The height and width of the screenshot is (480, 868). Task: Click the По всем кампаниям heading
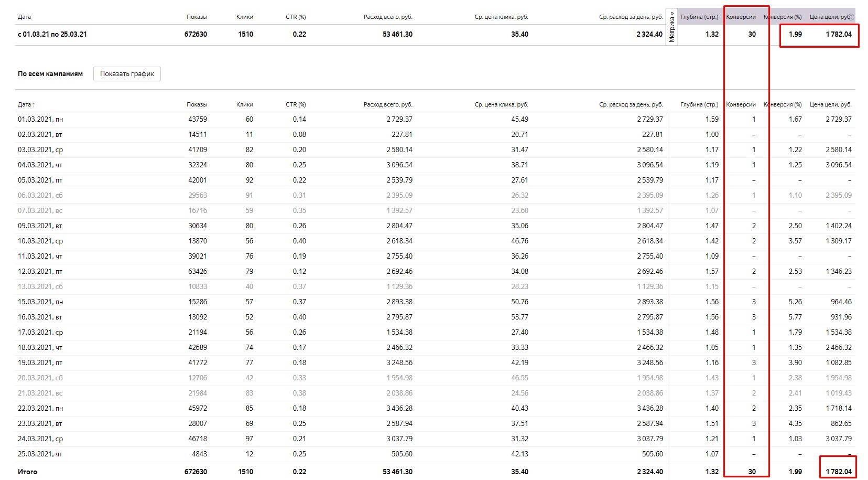pyautogui.click(x=50, y=74)
